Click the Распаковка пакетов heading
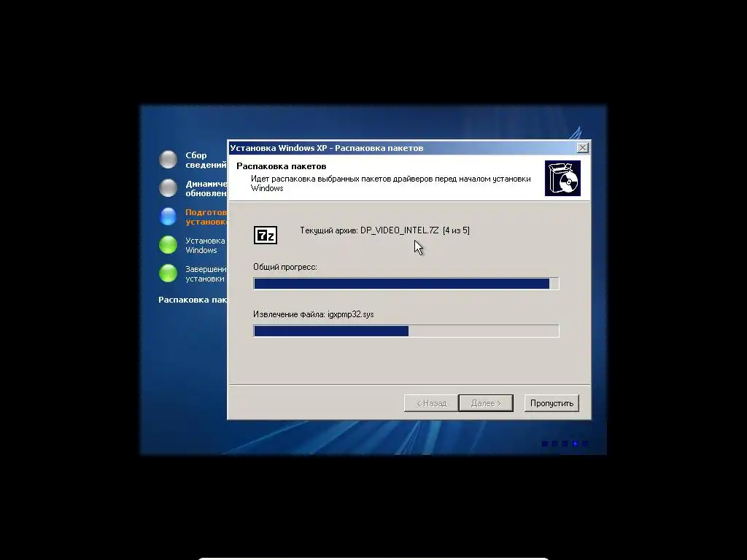 pos(281,166)
